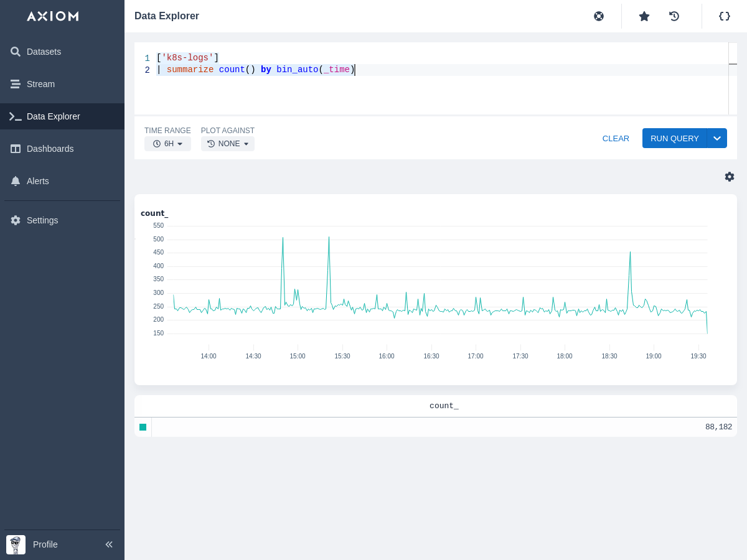Open chart settings gear icon
Screen dimensions: 747x560
tap(730, 177)
